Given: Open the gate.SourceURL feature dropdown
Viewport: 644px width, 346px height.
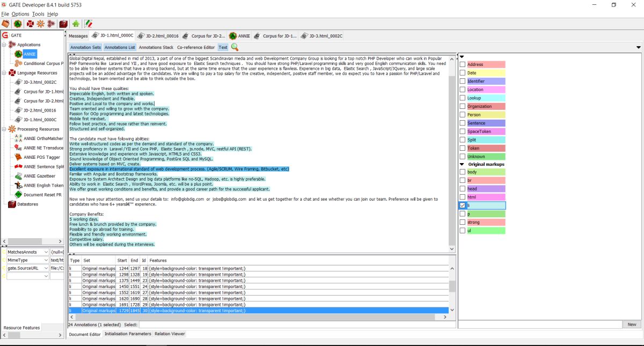Looking at the screenshot, I should point(46,268).
